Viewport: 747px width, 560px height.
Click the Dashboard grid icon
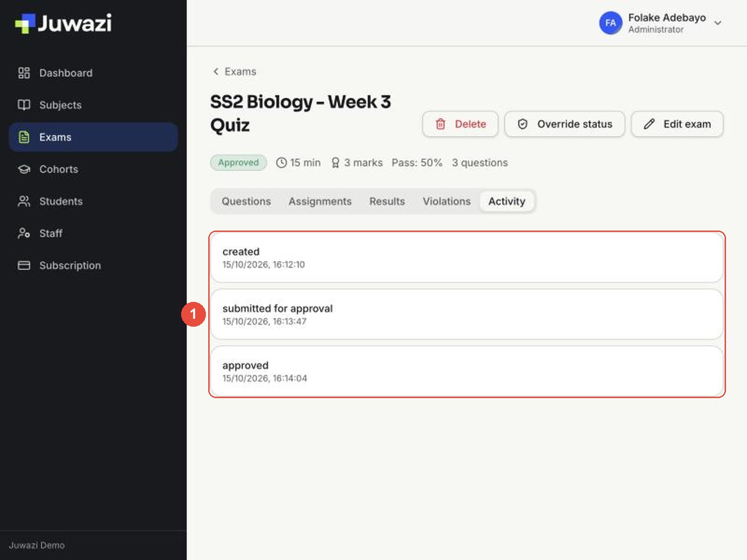tap(24, 73)
